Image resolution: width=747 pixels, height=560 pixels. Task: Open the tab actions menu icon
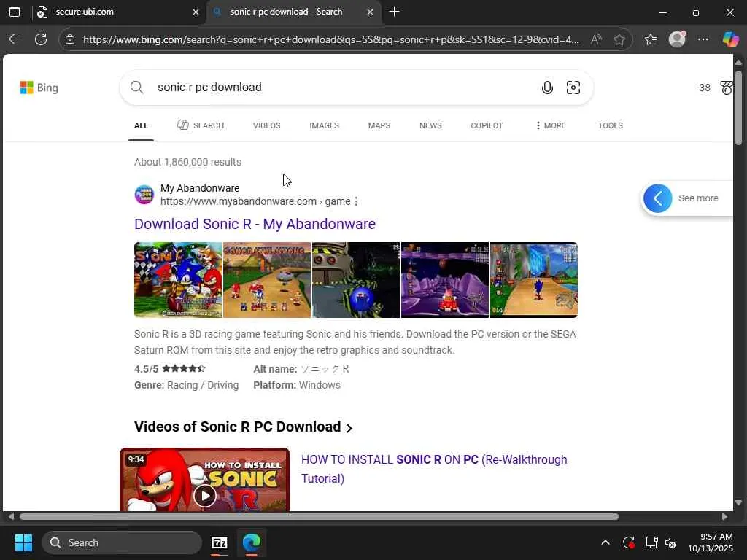[15, 12]
